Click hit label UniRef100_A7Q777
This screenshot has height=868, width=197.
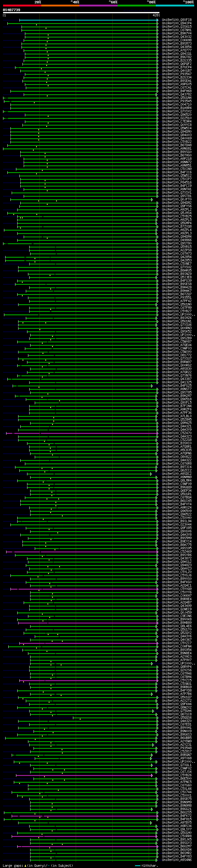tap(176, 50)
